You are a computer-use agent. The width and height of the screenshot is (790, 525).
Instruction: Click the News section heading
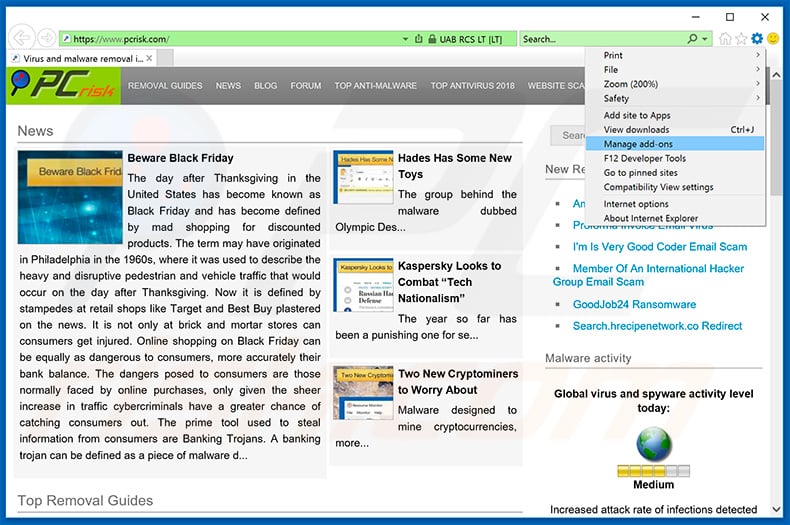point(35,131)
